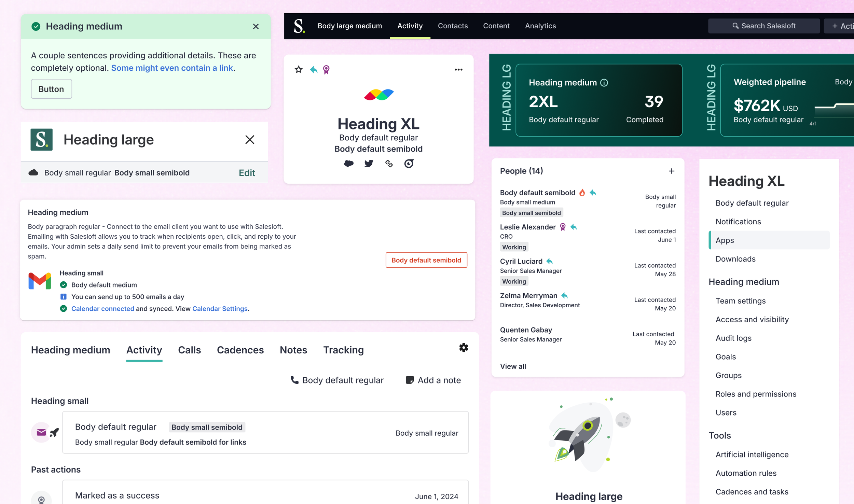Close the Heading large panel

pyautogui.click(x=250, y=140)
